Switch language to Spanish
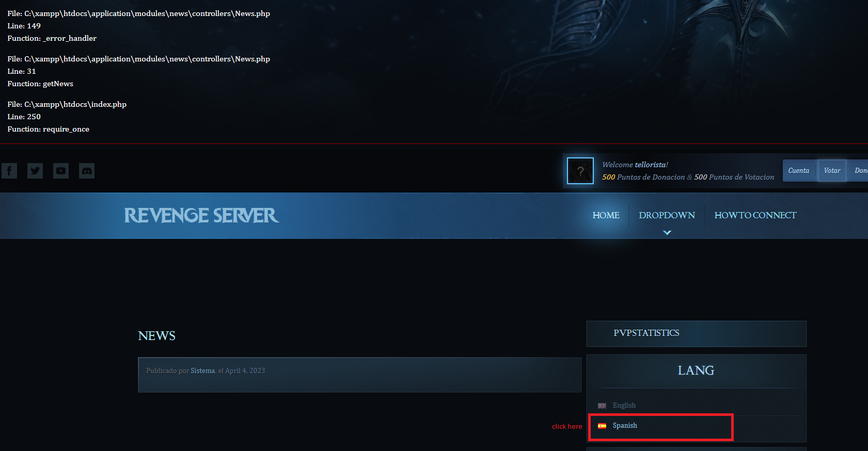This screenshot has height=451, width=868. point(625,426)
